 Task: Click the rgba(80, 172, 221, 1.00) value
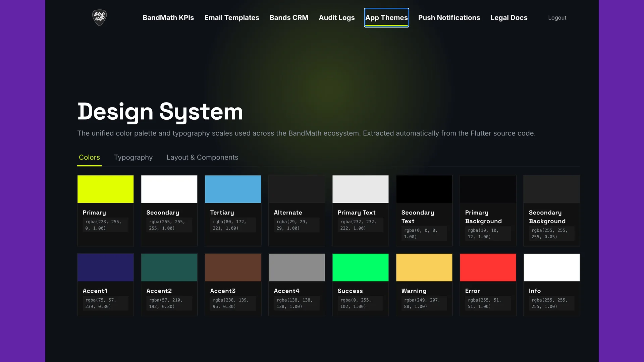[233, 225]
